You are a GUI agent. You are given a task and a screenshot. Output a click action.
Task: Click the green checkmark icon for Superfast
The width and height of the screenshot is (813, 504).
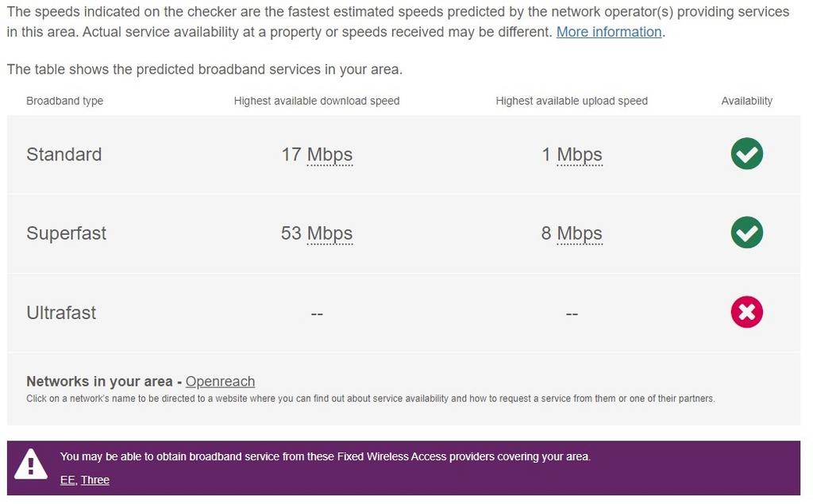746,233
